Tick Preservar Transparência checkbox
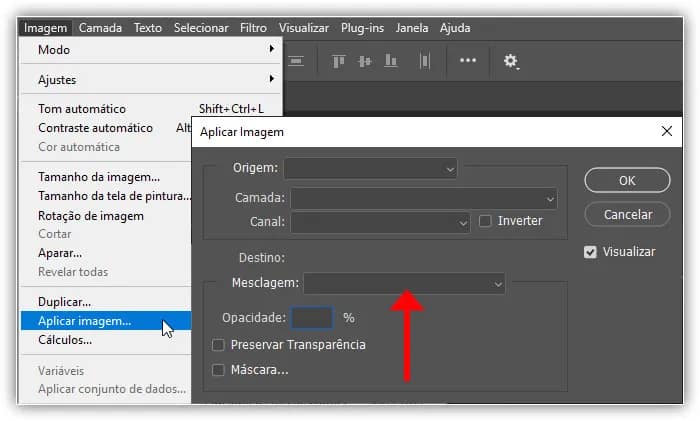 (x=219, y=345)
